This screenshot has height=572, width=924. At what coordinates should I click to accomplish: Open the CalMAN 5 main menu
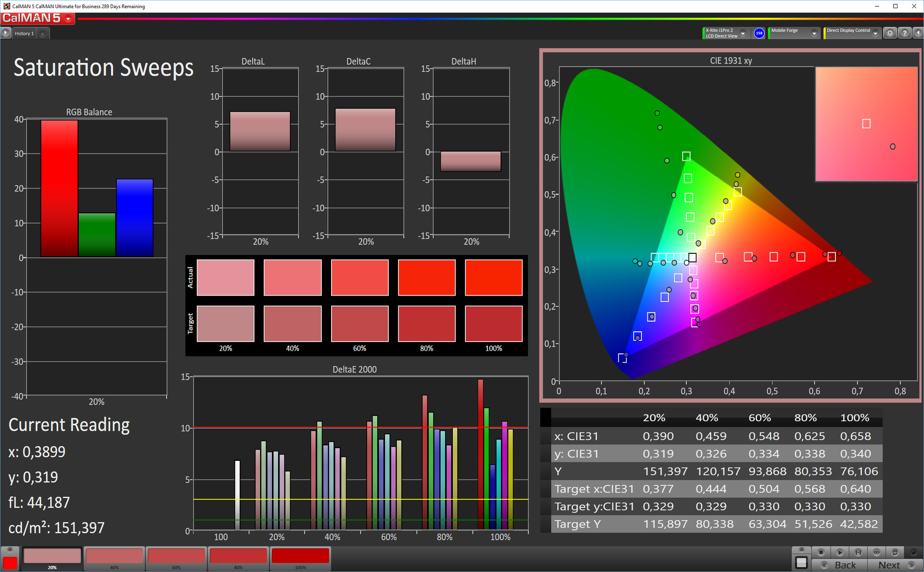click(x=68, y=19)
